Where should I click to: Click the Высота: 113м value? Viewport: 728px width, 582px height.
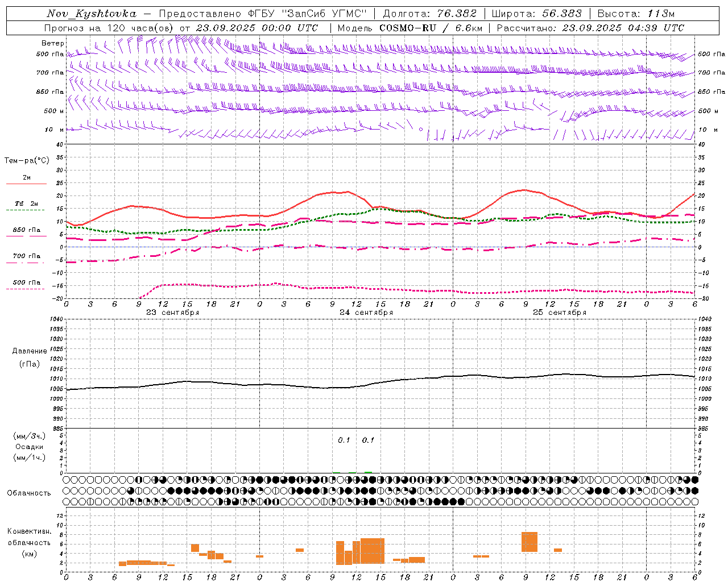tap(635, 14)
